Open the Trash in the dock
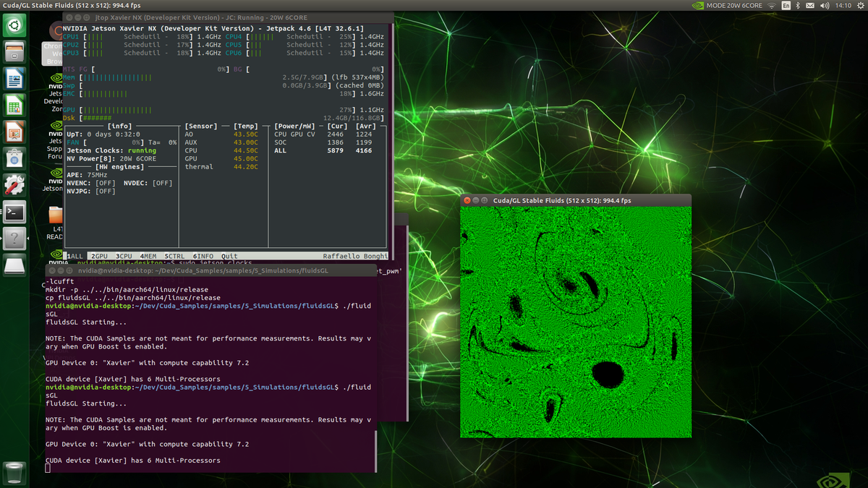Viewport: 868px width, 488px height. (x=16, y=473)
